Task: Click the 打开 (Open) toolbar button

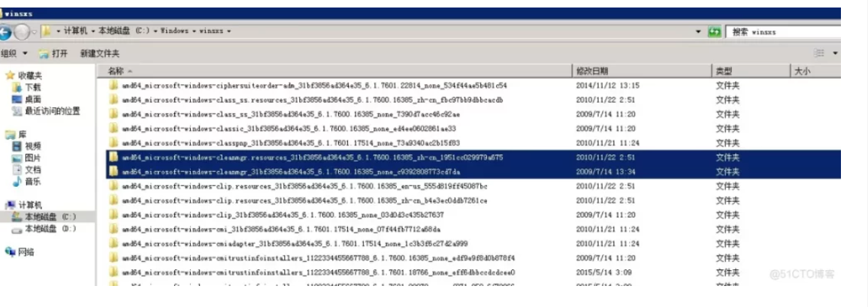Action: tap(54, 53)
